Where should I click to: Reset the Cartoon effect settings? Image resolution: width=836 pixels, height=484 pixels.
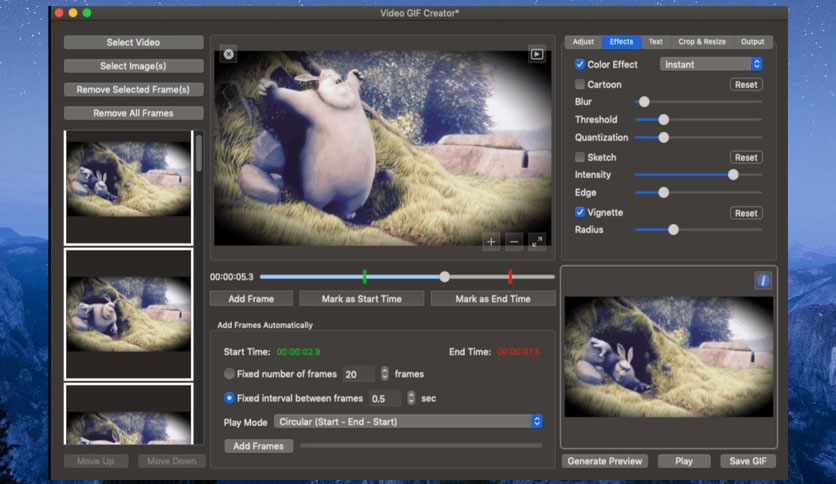coord(746,84)
